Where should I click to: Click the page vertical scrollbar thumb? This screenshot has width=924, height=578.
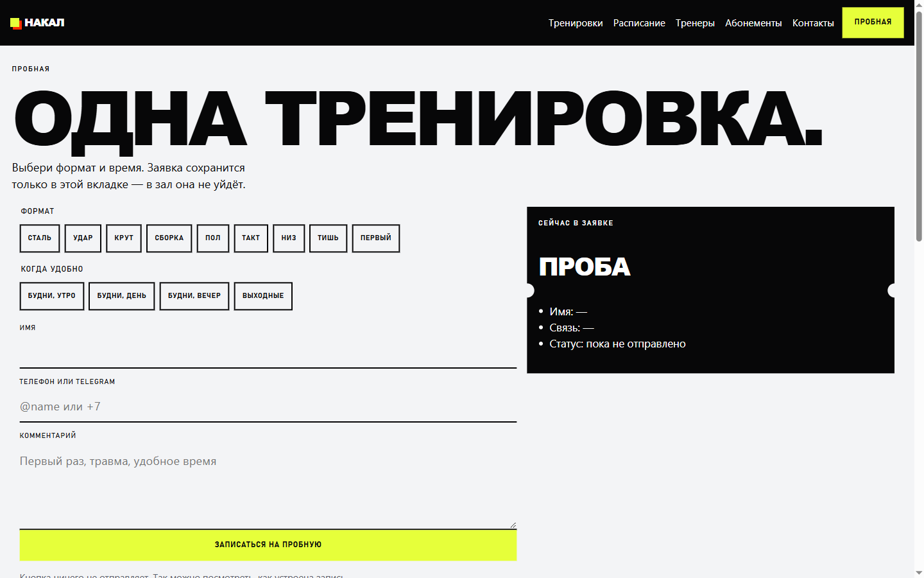pyautogui.click(x=919, y=127)
